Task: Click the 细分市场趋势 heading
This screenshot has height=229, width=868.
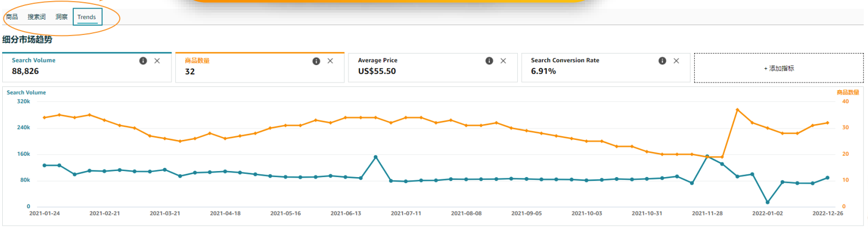Action: coord(27,39)
